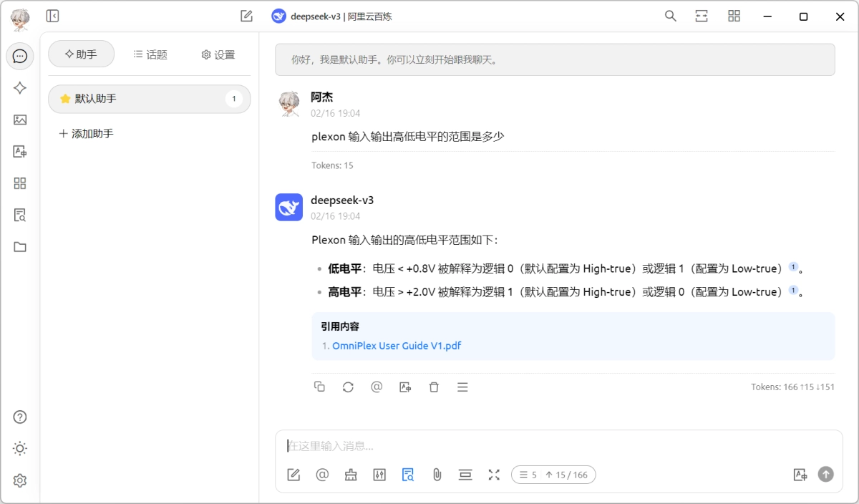Click the Tokens: 15 label
This screenshot has width=859, height=504.
(332, 165)
